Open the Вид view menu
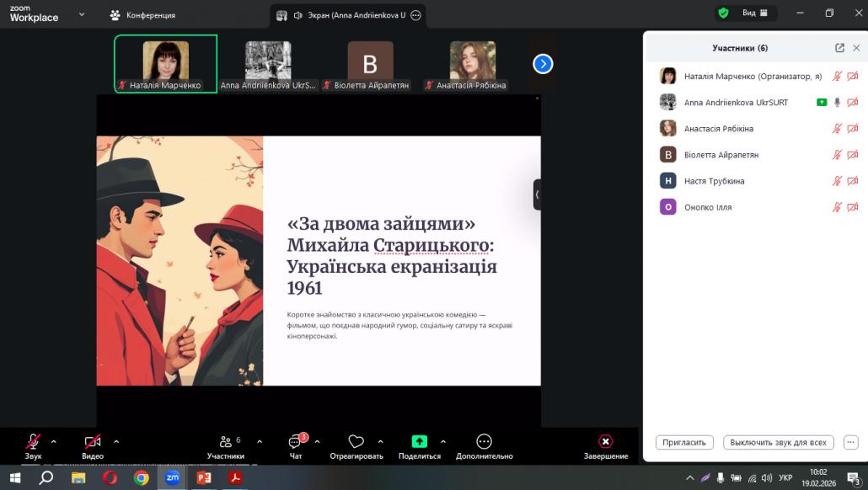 (754, 13)
